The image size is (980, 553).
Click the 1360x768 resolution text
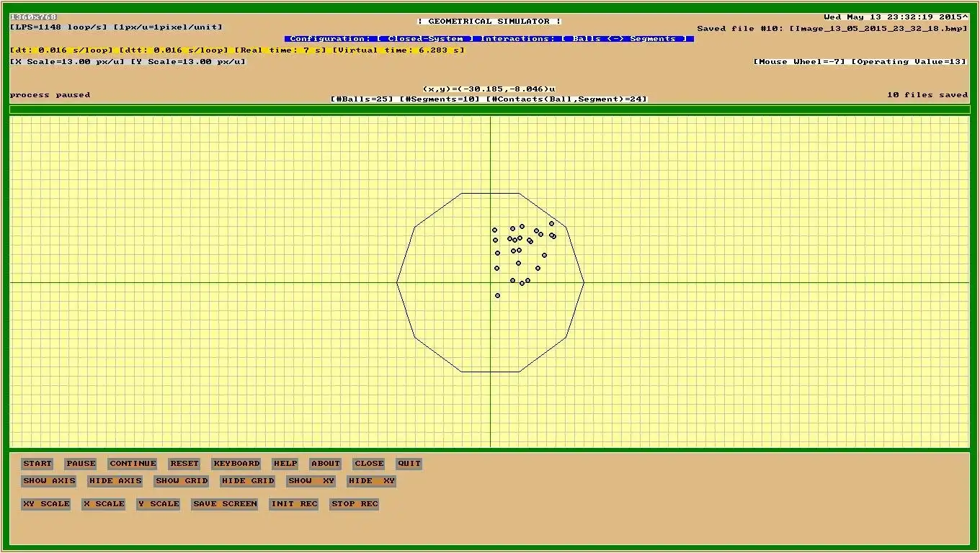tap(33, 17)
